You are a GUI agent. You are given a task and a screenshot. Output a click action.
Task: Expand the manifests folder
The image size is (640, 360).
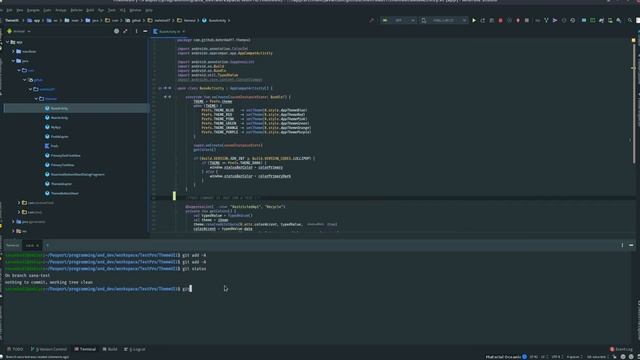pos(13,51)
